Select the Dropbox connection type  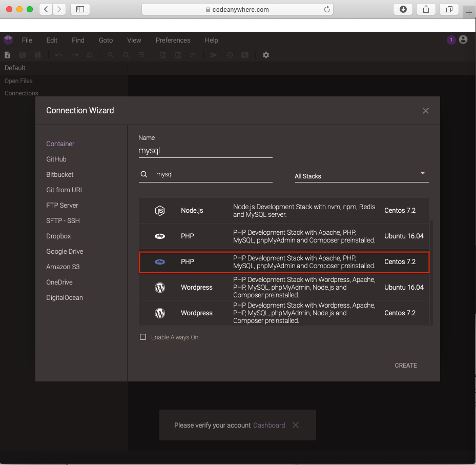point(58,236)
